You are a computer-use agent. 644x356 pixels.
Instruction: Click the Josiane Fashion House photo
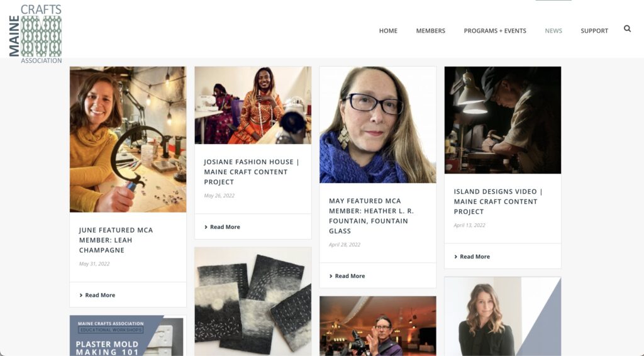[x=253, y=105]
